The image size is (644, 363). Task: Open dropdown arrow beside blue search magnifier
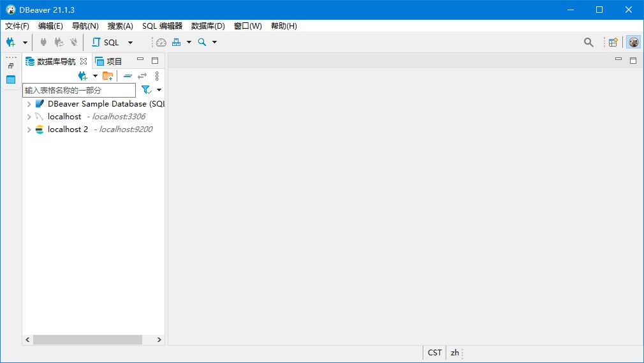pos(214,42)
